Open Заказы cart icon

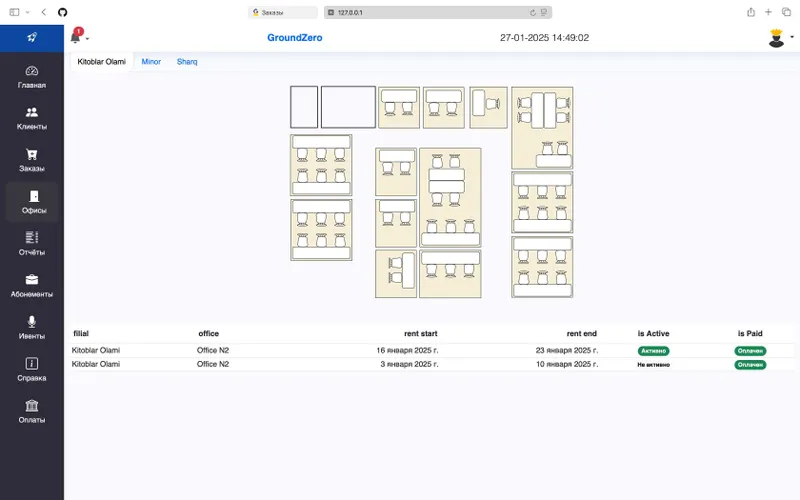pyautogui.click(x=32, y=154)
